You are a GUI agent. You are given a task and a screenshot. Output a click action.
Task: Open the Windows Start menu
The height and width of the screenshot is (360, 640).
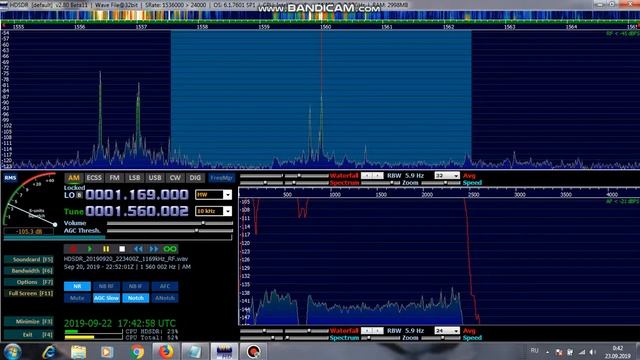click(x=12, y=351)
